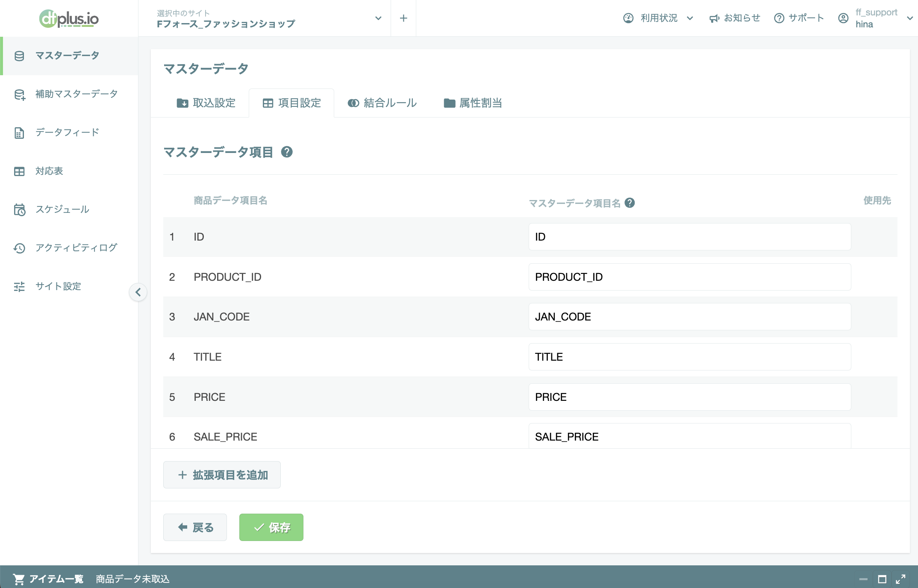
Task: Switch to 取込設定 tab
Action: point(206,103)
